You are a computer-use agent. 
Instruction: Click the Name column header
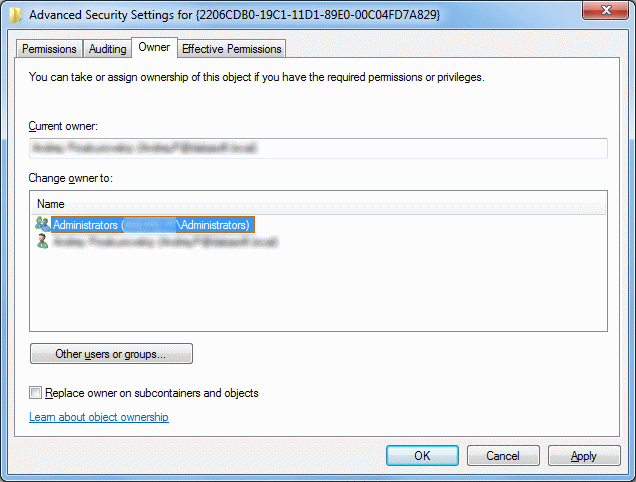coord(318,204)
